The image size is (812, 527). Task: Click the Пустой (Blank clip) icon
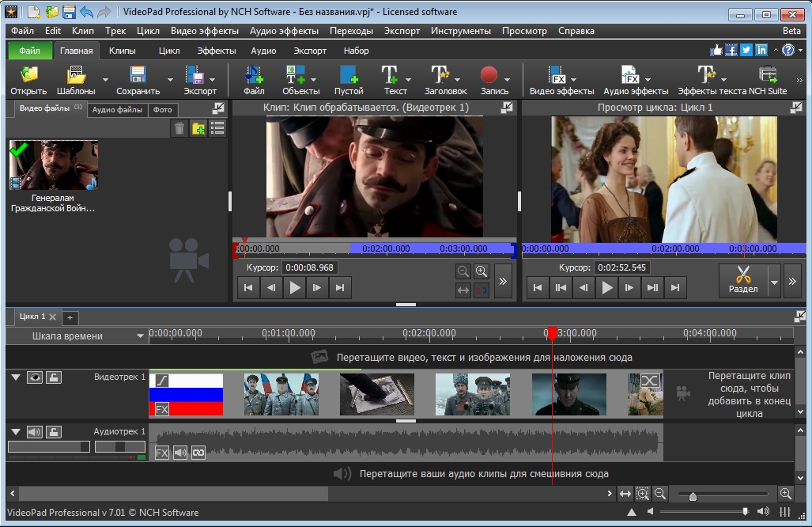[348, 76]
